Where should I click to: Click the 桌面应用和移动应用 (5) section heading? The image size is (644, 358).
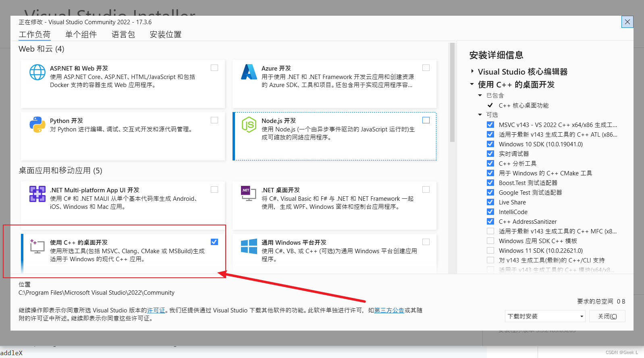point(60,171)
